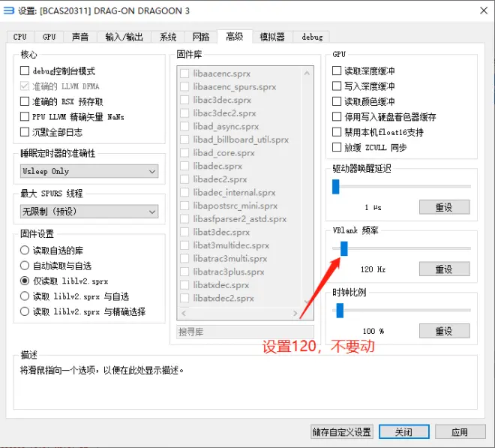Image resolution: width=495 pixels, height=448 pixels.
Task: Check libatxdec.sprx in library list
Action: [x=184, y=285]
